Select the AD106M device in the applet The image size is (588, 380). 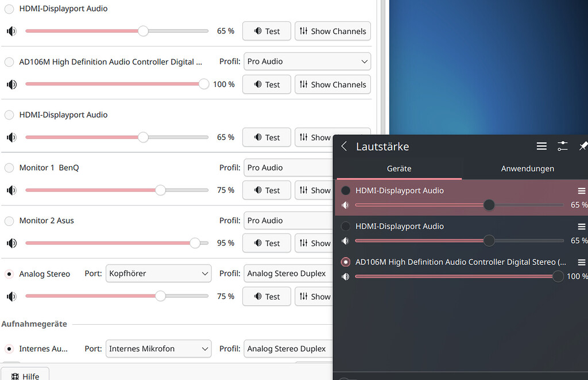[x=345, y=262]
